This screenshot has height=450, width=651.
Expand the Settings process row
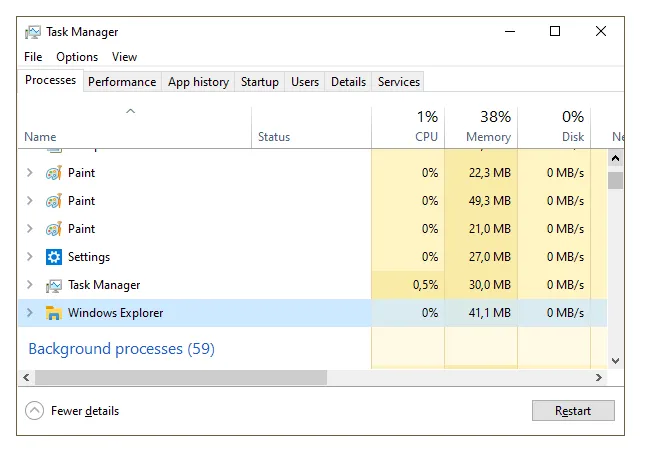click(x=29, y=257)
